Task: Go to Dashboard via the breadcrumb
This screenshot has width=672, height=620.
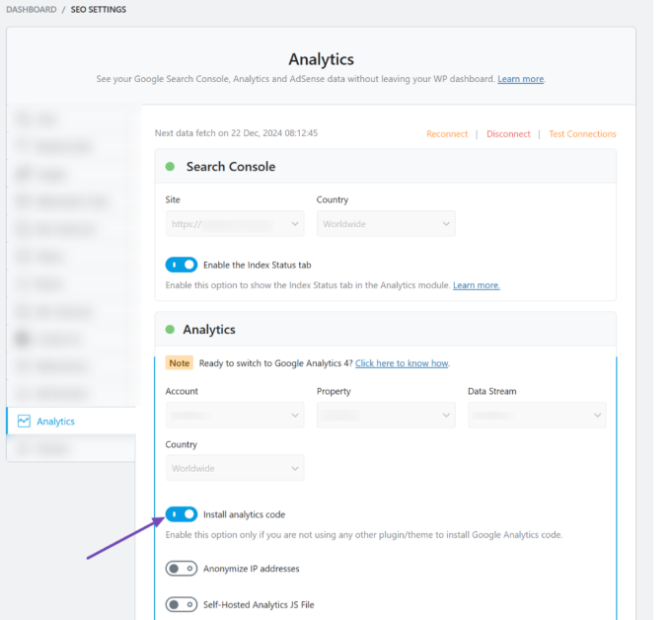Action: 31,10
